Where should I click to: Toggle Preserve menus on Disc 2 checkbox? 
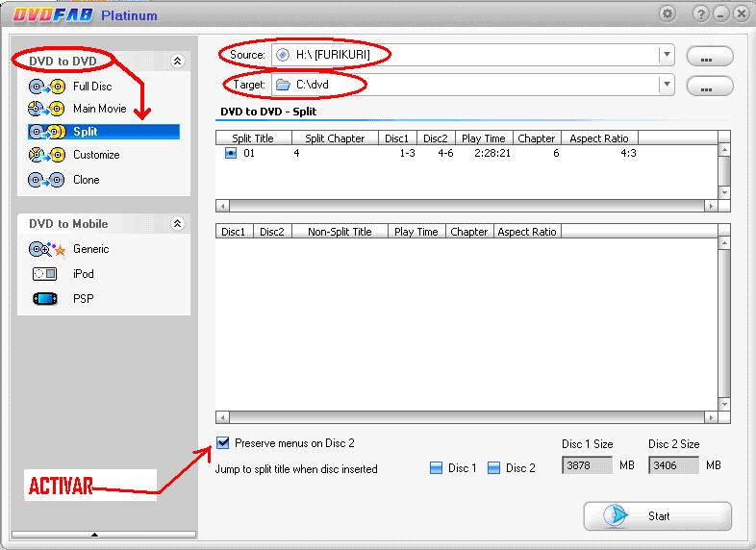point(223,442)
